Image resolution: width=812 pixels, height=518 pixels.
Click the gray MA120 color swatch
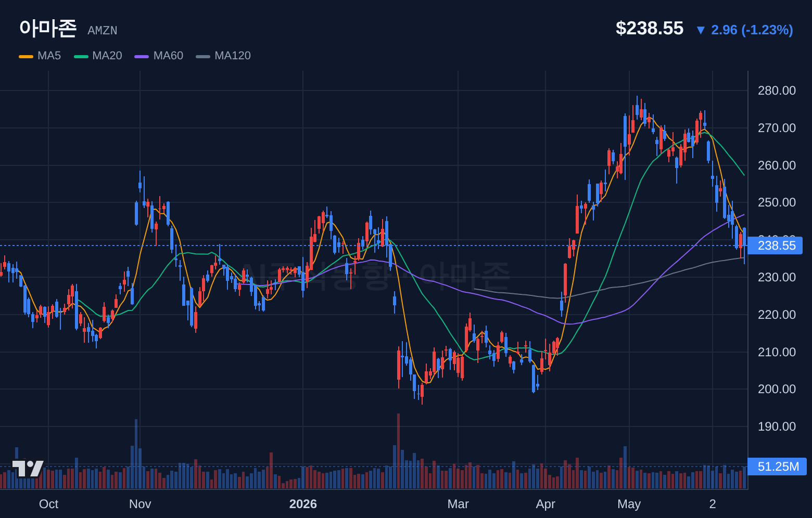pyautogui.click(x=203, y=56)
